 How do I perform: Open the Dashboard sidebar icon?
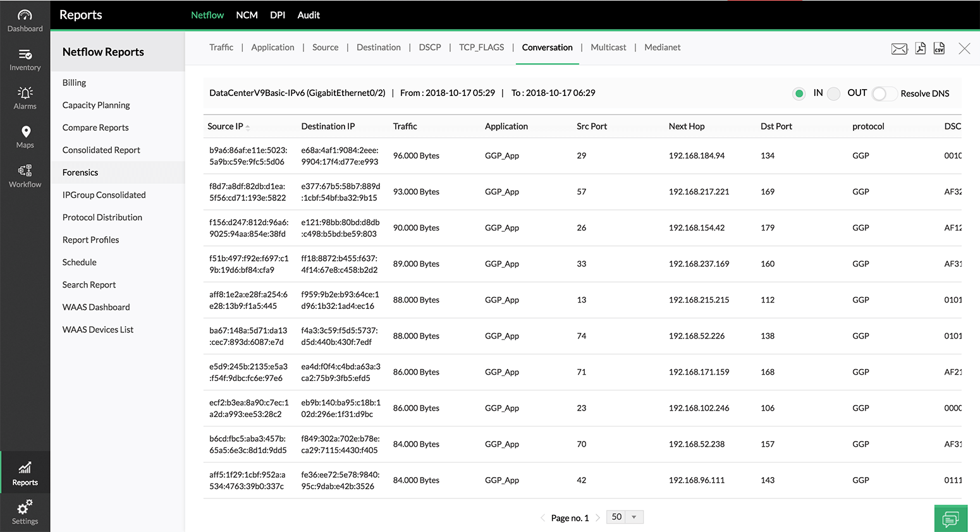[x=25, y=15]
